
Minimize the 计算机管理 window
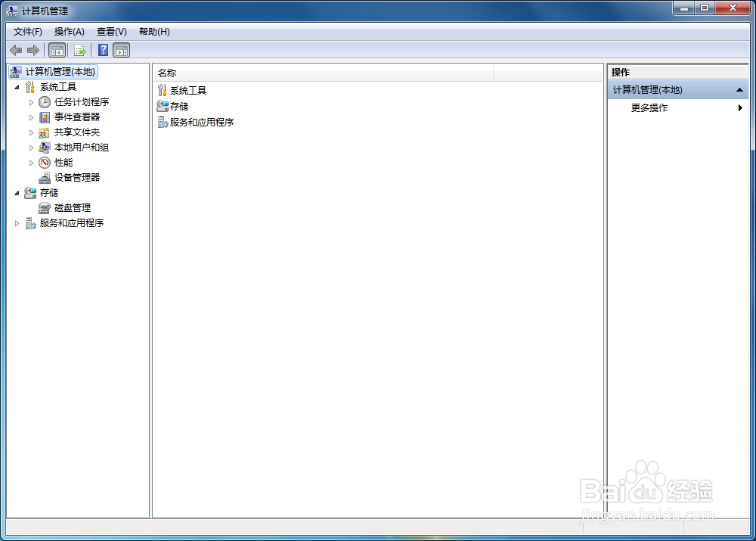[683, 8]
